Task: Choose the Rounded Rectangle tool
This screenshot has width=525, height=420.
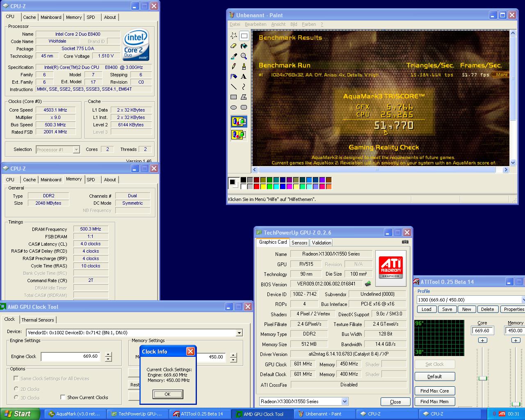Action: point(244,107)
